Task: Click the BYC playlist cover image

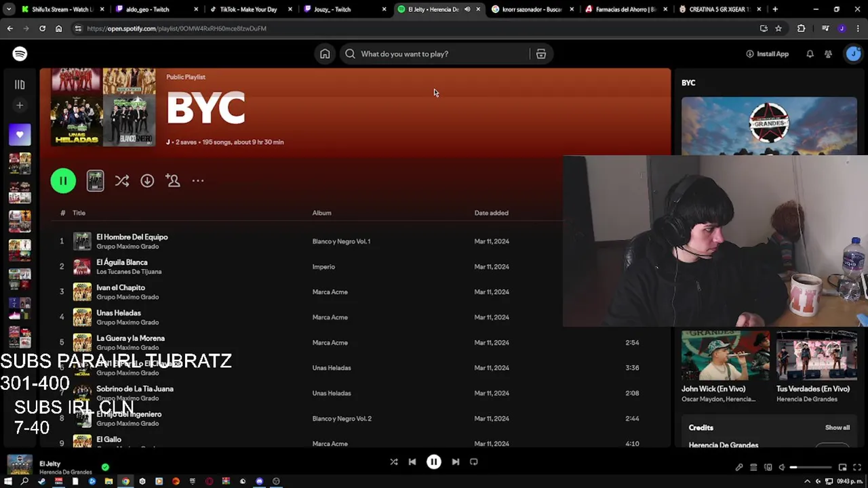Action: (103, 107)
